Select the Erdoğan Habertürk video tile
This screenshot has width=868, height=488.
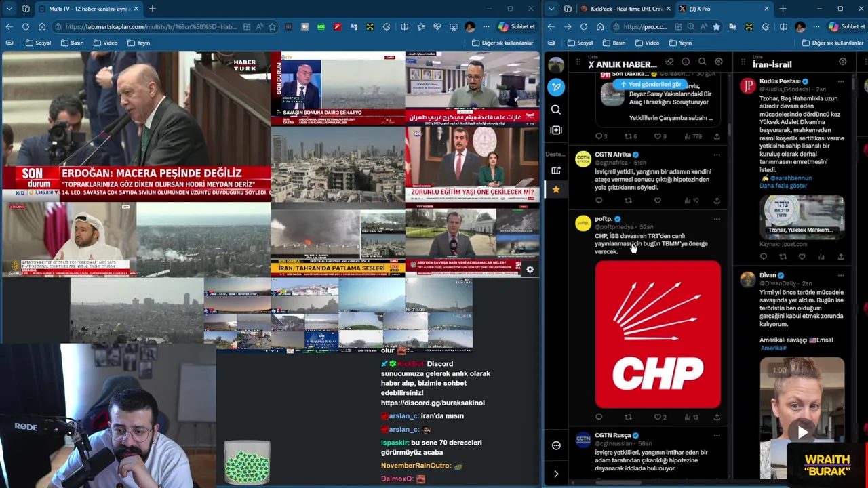coord(136,126)
